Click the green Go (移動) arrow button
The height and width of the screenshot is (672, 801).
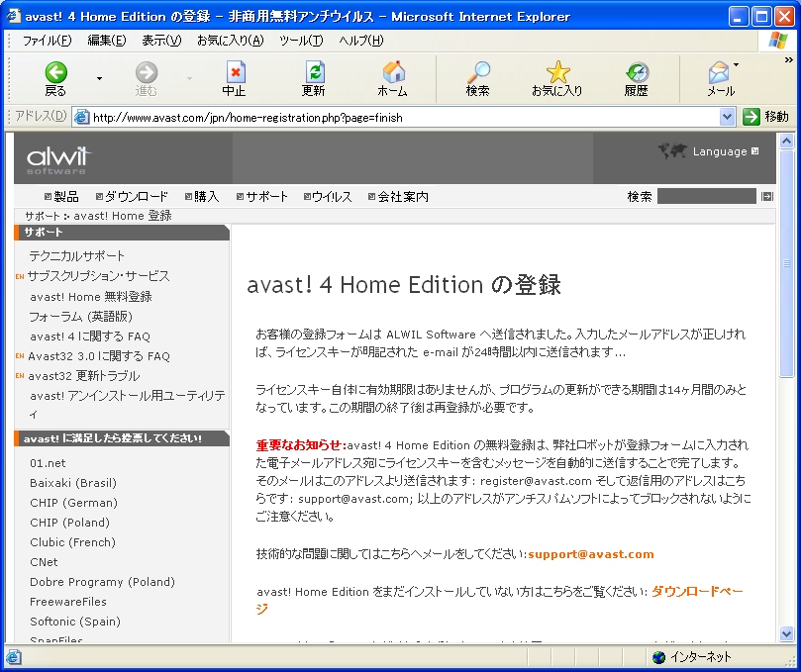point(751,117)
